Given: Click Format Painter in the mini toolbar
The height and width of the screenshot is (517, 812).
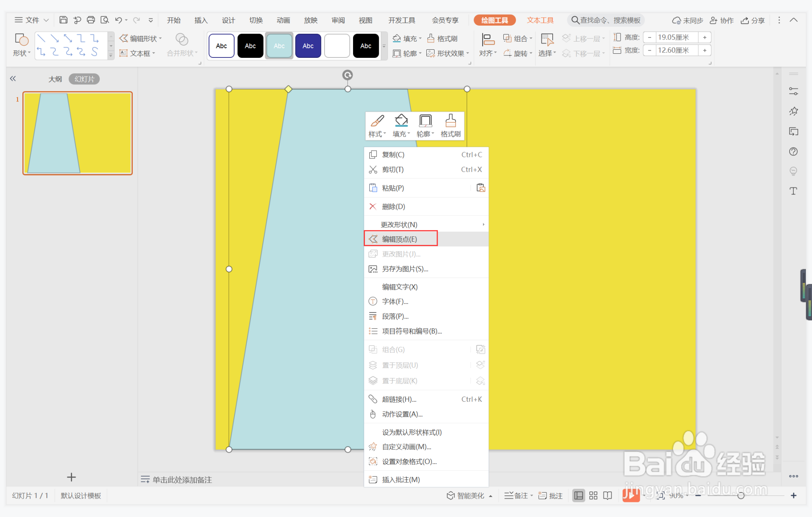Looking at the screenshot, I should [x=450, y=126].
